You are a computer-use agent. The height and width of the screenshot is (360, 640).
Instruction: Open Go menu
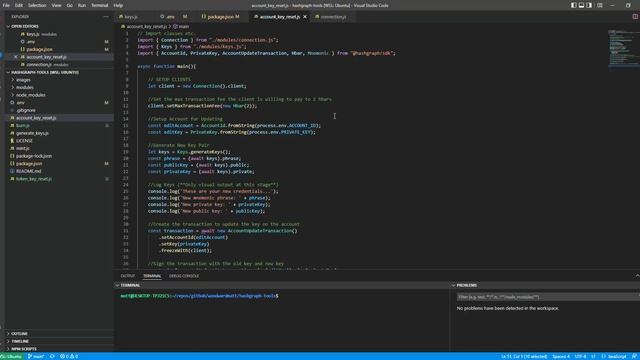69,5
